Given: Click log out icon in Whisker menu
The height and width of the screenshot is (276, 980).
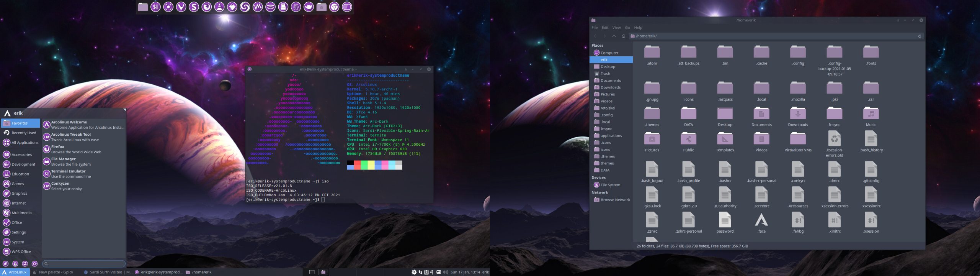Looking at the screenshot, I should pyautogui.click(x=34, y=264).
